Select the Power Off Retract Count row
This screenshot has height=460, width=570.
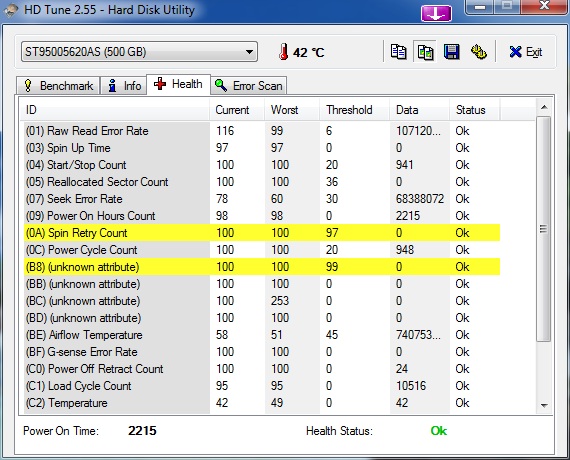tap(262, 369)
